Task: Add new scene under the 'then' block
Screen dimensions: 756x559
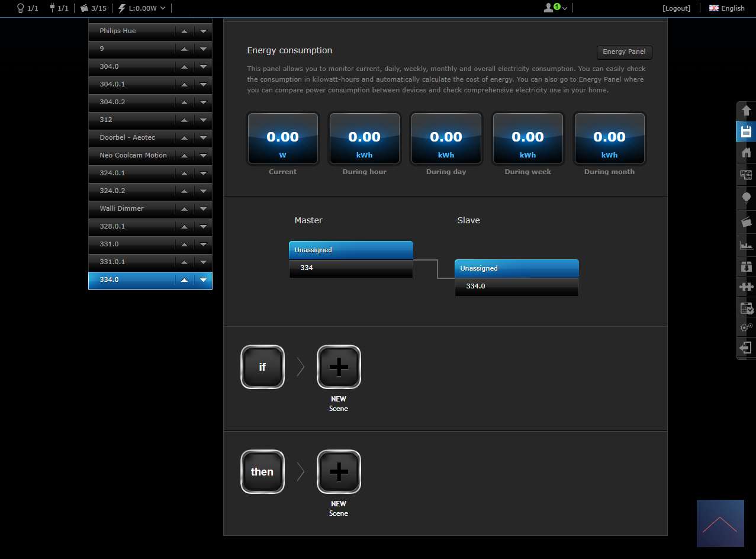Action: click(x=339, y=472)
